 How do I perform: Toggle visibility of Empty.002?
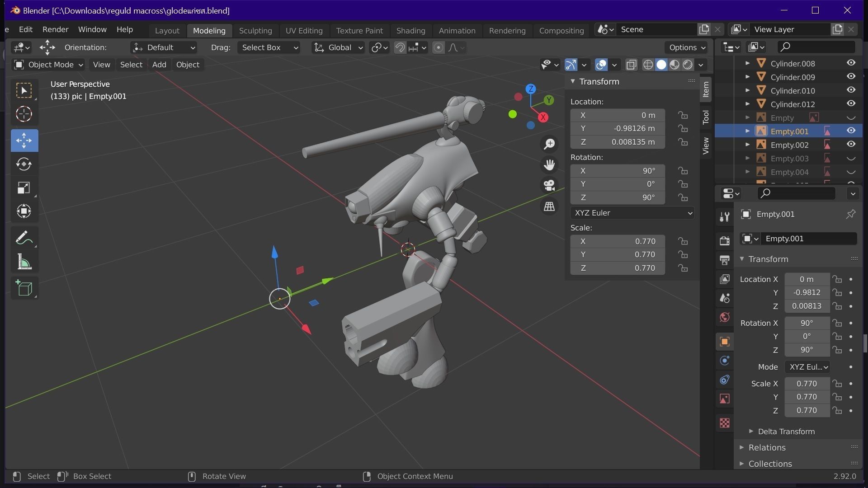click(851, 145)
